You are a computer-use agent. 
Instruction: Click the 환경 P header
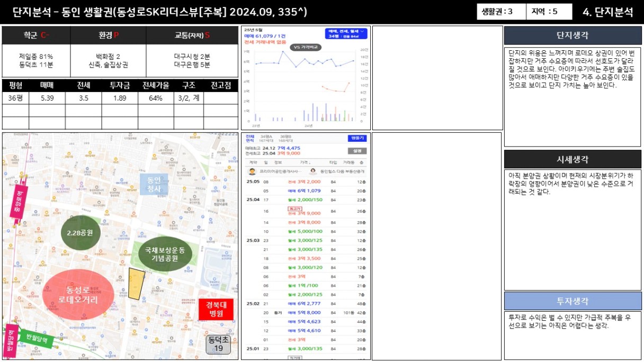(108, 35)
